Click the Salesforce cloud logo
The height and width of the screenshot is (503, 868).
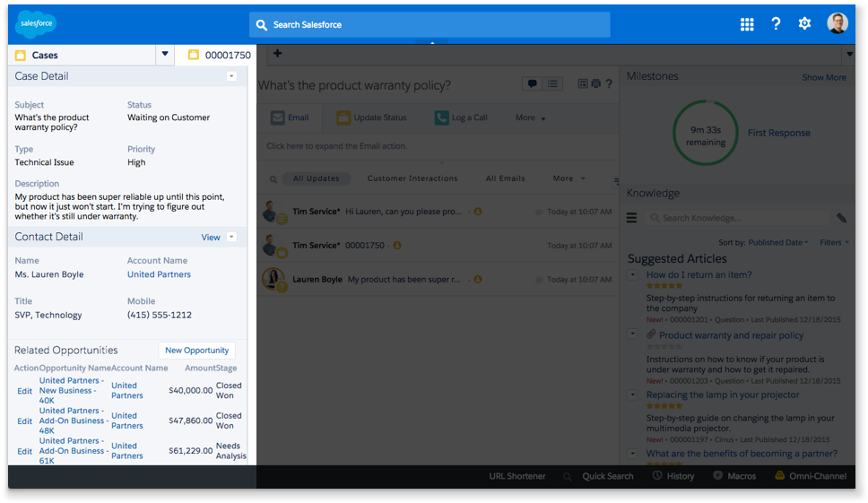click(x=37, y=24)
